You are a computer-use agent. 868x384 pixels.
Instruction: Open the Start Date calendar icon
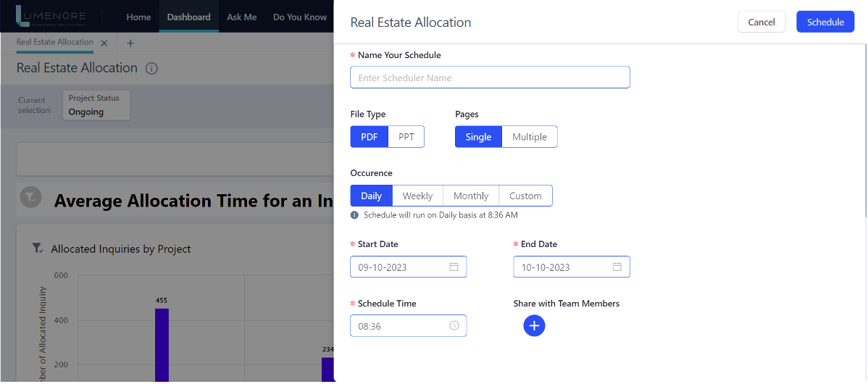click(x=454, y=267)
